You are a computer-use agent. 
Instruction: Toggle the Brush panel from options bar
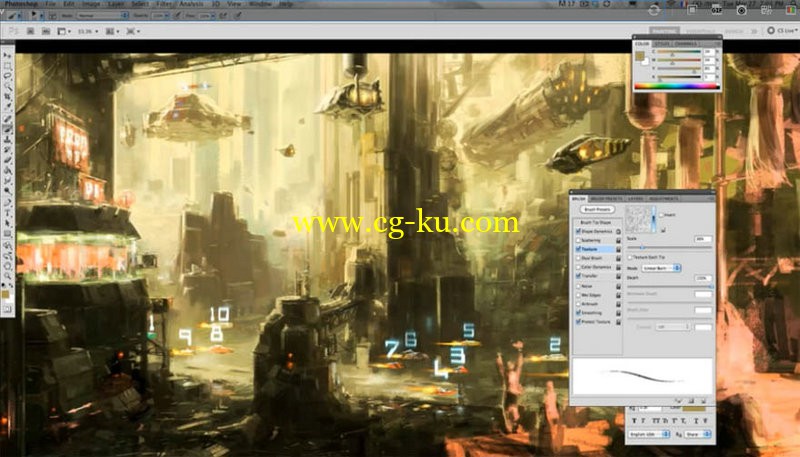coord(53,15)
